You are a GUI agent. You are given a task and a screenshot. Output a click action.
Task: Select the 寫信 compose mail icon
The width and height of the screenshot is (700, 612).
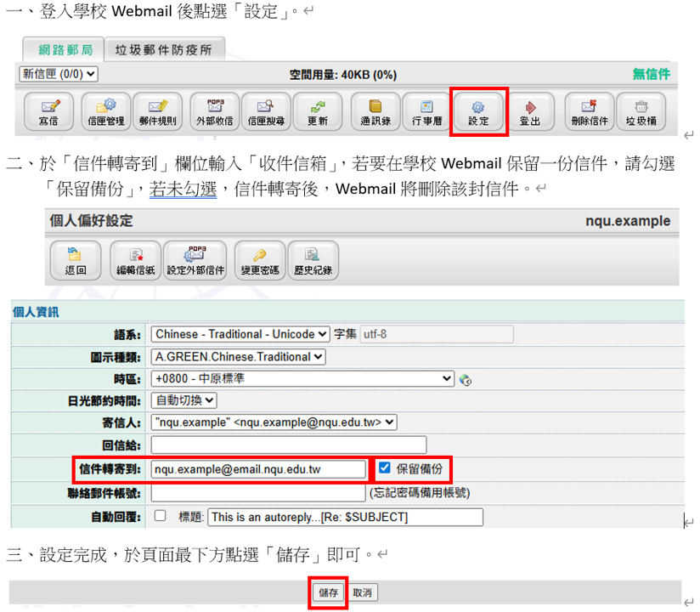click(48, 110)
